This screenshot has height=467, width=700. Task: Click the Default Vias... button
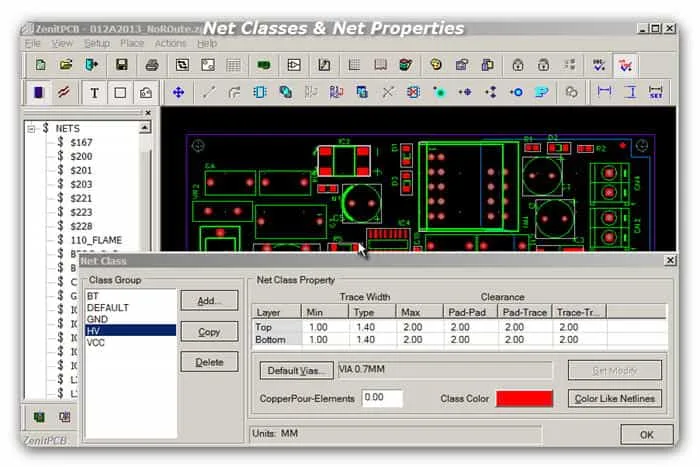click(297, 371)
